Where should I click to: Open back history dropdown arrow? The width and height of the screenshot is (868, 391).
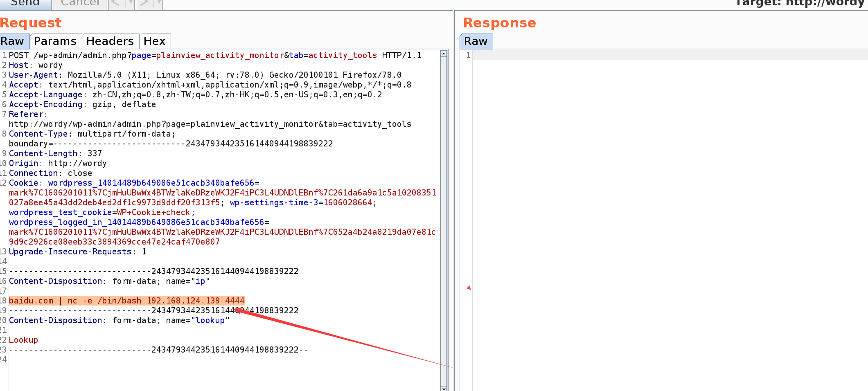click(x=130, y=3)
